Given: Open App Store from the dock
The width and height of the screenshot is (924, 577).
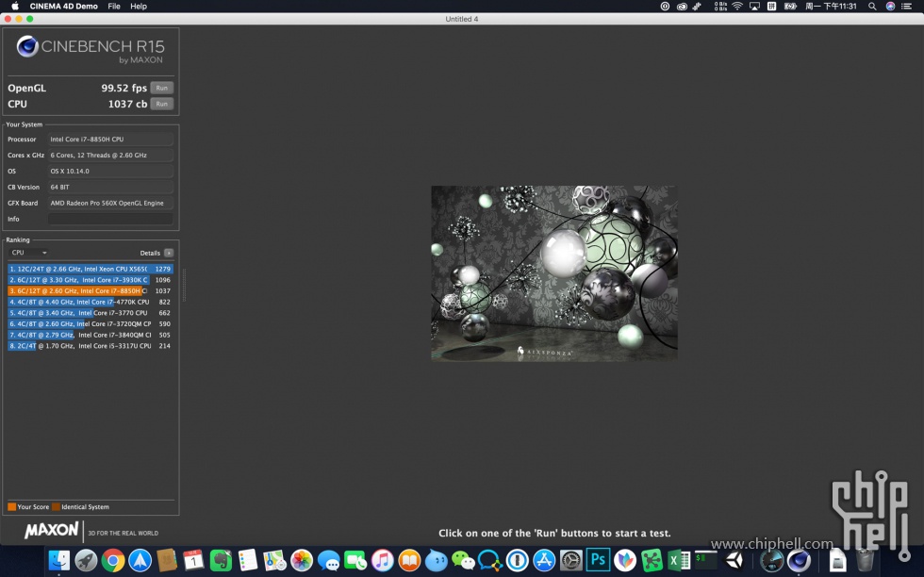Looking at the screenshot, I should coord(544,560).
